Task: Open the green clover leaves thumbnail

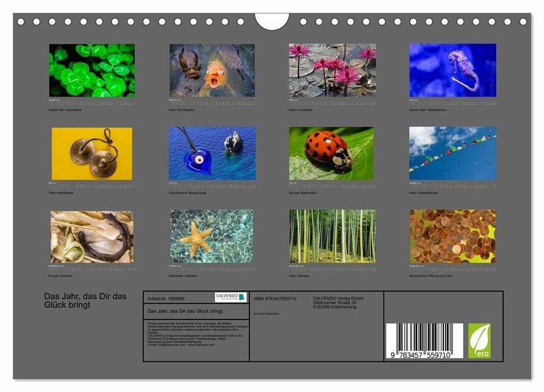Action: (x=92, y=71)
